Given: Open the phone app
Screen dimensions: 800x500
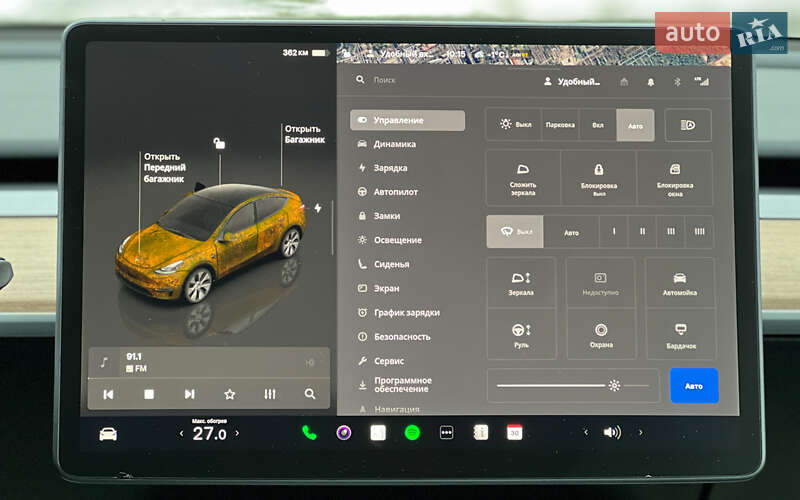Looking at the screenshot, I should coord(309,433).
